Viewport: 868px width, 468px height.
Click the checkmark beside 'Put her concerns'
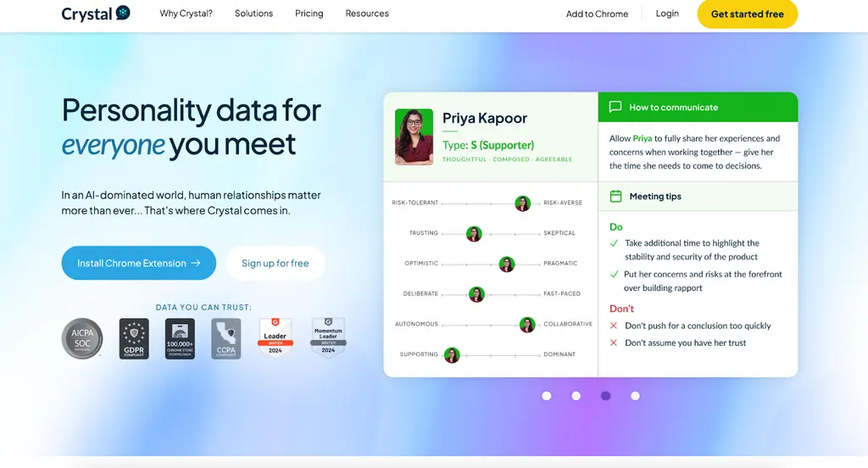[614, 274]
